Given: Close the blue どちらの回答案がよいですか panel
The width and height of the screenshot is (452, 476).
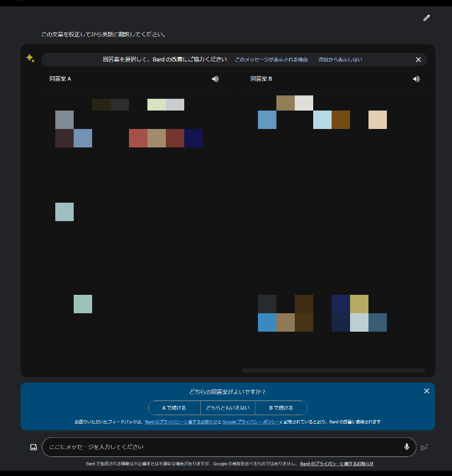Looking at the screenshot, I should point(426,391).
